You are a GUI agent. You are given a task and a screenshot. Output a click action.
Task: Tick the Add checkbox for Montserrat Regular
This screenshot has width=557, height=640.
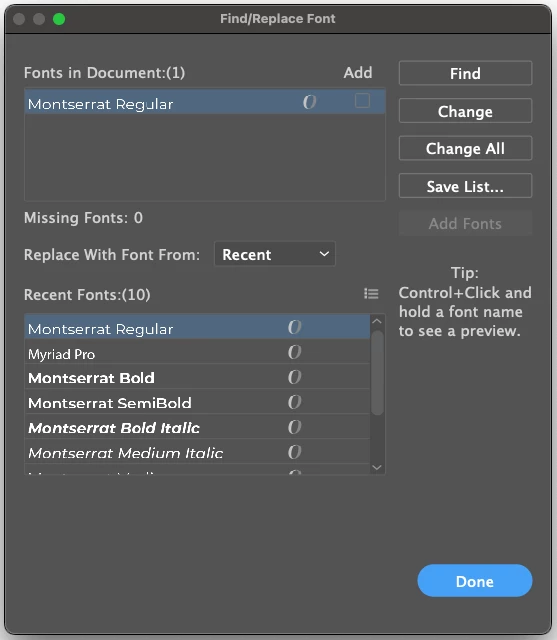(362, 100)
